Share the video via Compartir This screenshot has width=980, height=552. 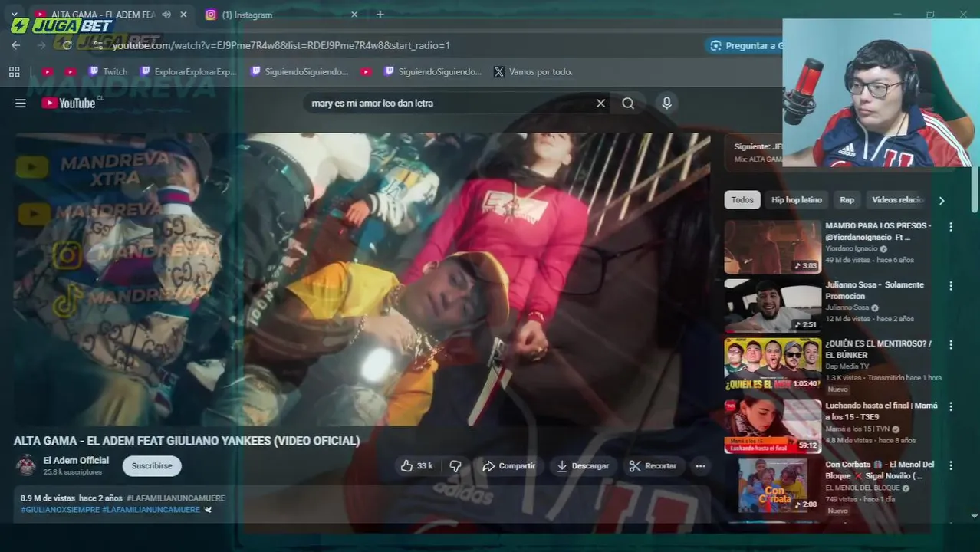tap(509, 465)
